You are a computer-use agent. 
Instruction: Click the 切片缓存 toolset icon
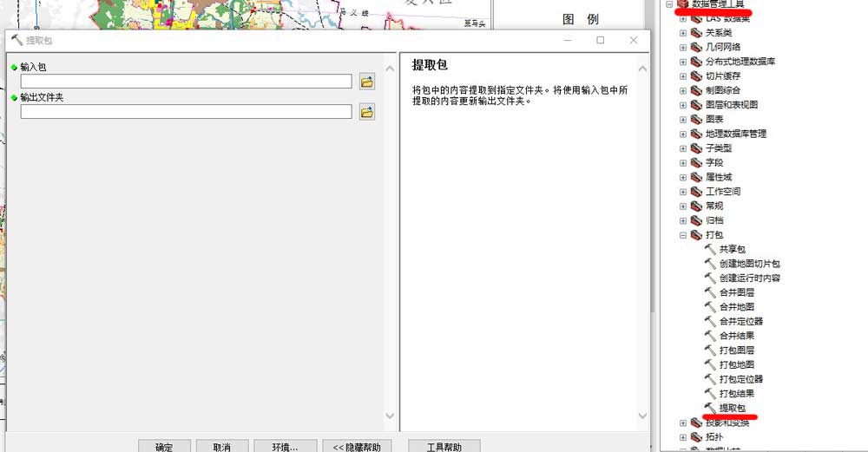click(x=696, y=75)
